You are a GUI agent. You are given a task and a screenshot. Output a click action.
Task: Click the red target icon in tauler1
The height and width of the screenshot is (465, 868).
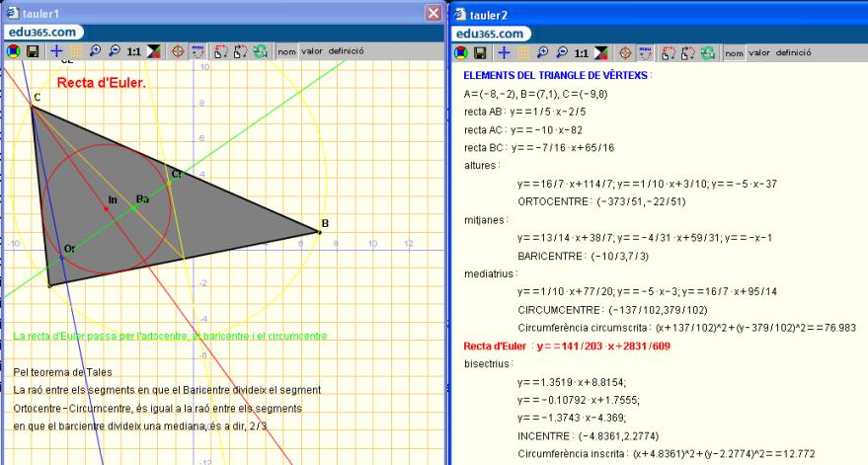pyautogui.click(x=178, y=51)
